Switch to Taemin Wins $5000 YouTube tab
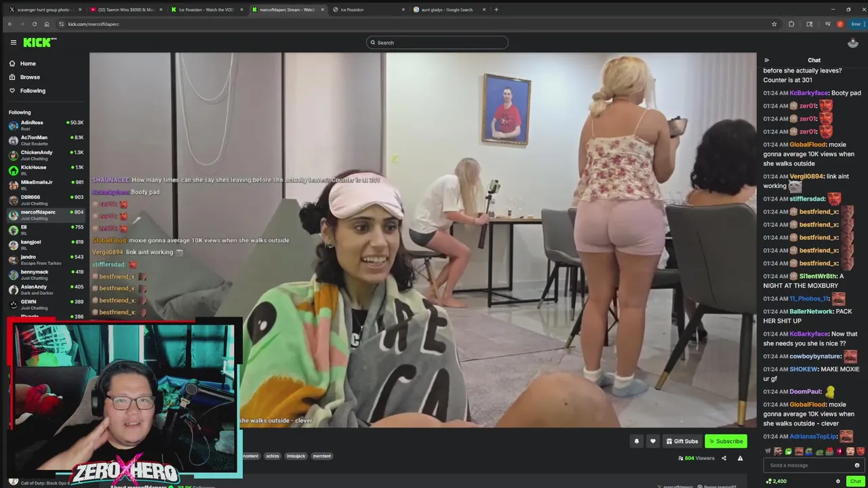This screenshot has width=868, height=488. (x=125, y=9)
